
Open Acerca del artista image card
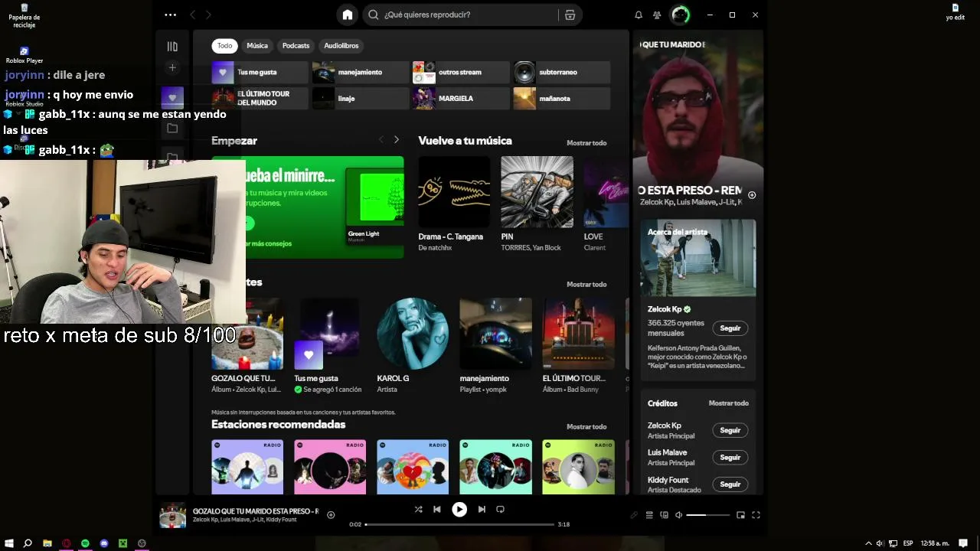(698, 258)
